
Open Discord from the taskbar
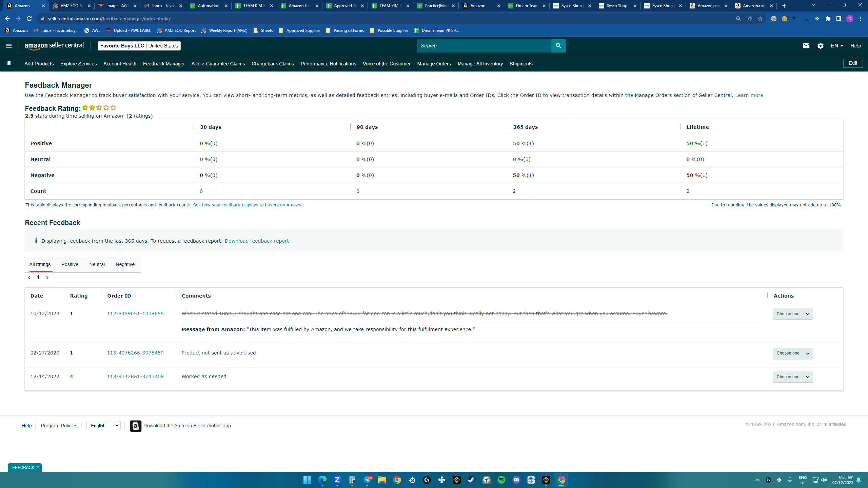pos(516,480)
